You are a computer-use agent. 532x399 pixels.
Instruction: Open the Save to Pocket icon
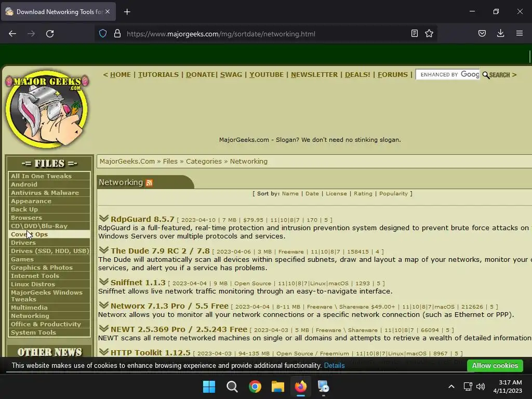pyautogui.click(x=482, y=34)
